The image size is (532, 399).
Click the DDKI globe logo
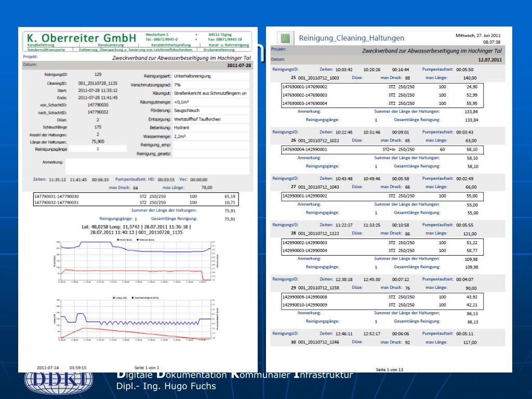[x=59, y=383]
